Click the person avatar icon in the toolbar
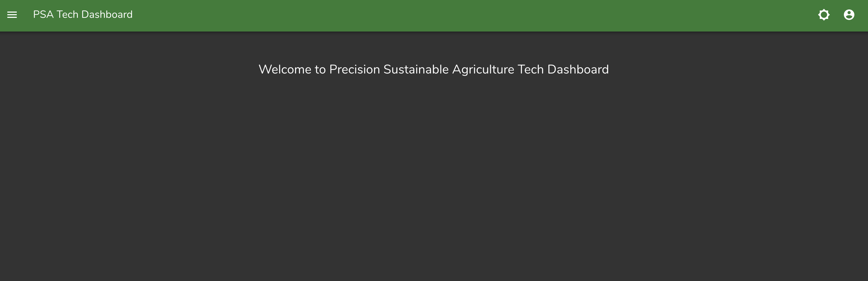Screen dimensions: 868x281 tap(849, 15)
